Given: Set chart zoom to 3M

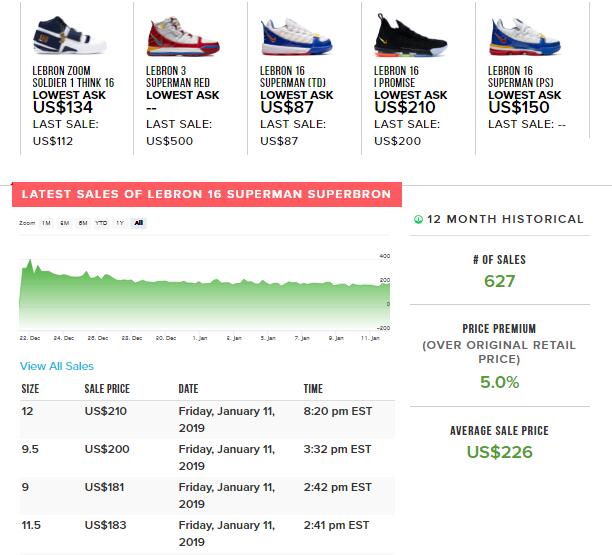Looking at the screenshot, I should tap(64, 223).
